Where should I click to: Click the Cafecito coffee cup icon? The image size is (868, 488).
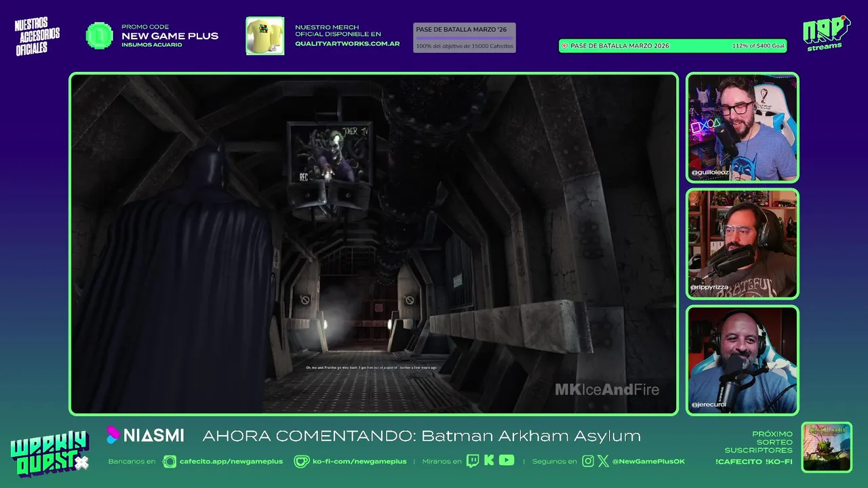tap(170, 462)
